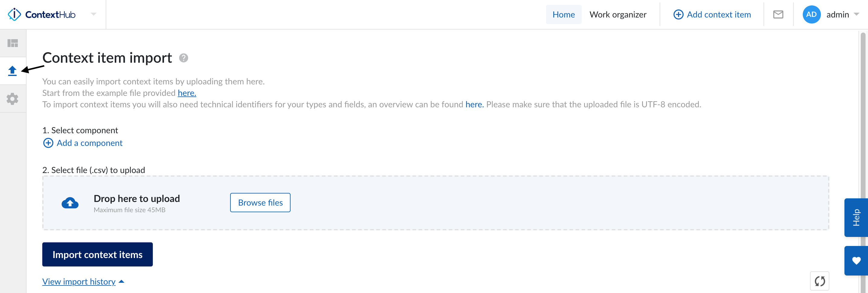Click Add context item in header

click(712, 14)
